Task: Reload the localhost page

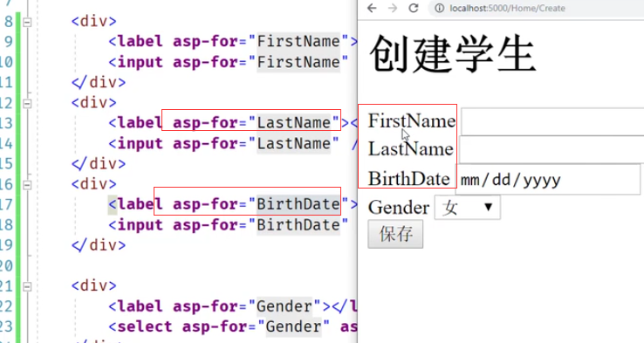Action: [414, 8]
